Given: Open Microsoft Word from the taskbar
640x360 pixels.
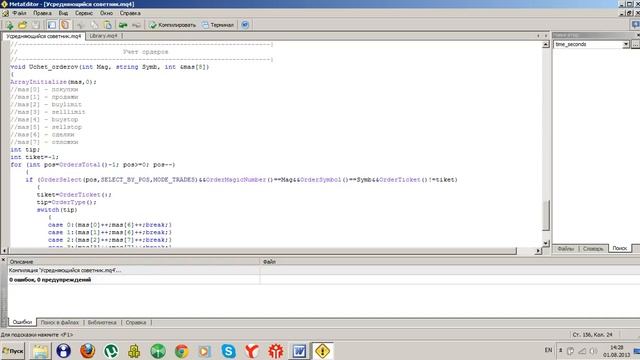Looking at the screenshot, I should point(299,351).
